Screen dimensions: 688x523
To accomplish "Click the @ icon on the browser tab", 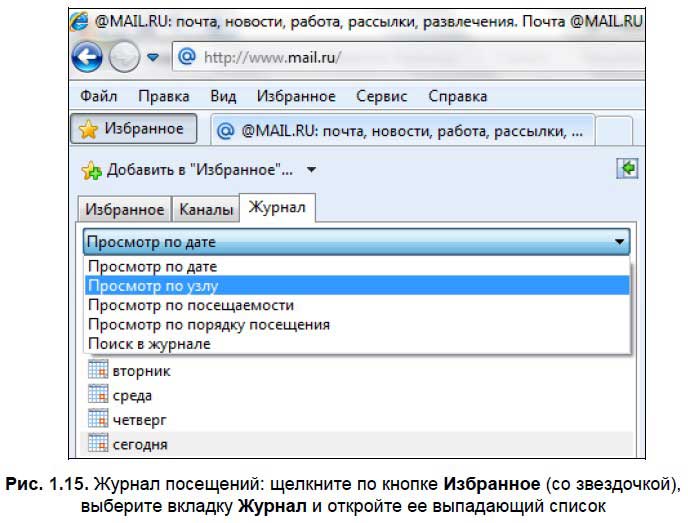I will click(226, 131).
